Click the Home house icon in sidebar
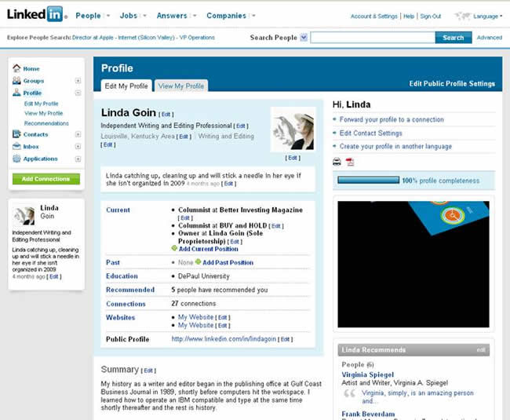Image resolution: width=510 pixels, height=420 pixels. tap(16, 68)
